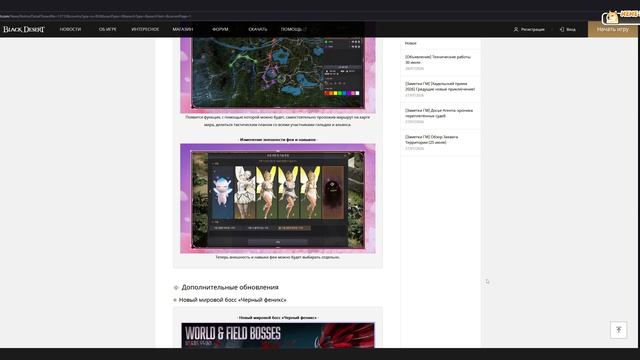The height and width of the screenshot is (360, 640).
Task: Open the Технические работы 30 июля announcement
Action: [x=440, y=62]
